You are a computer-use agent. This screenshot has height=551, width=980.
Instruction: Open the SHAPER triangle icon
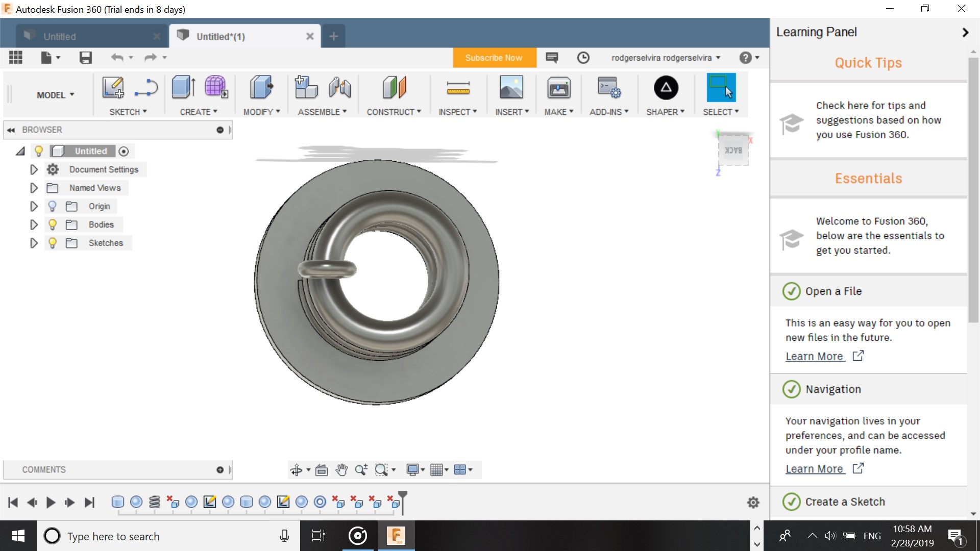tap(666, 88)
